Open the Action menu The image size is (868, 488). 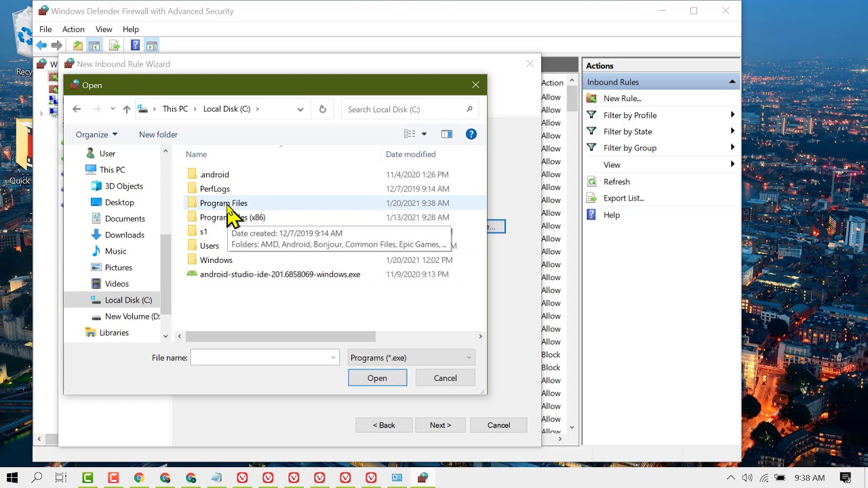(x=73, y=29)
